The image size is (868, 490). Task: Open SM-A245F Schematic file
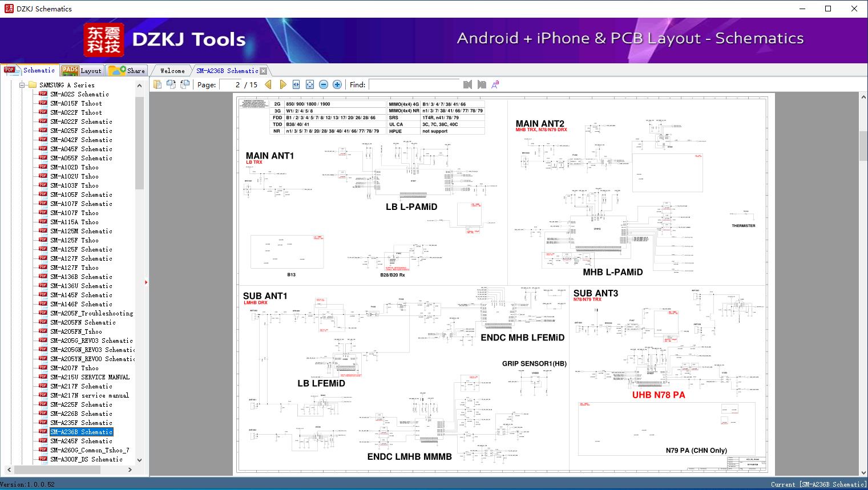click(81, 441)
